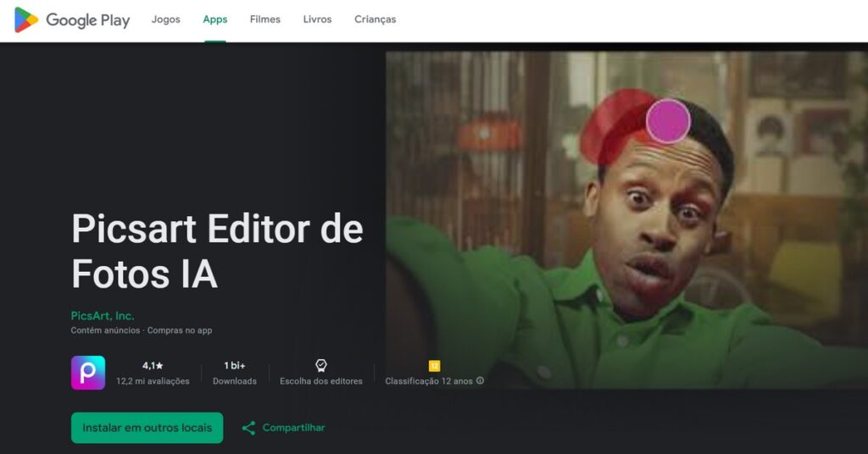The height and width of the screenshot is (454, 868).
Task: Open the Crianças tab
Action: (375, 19)
